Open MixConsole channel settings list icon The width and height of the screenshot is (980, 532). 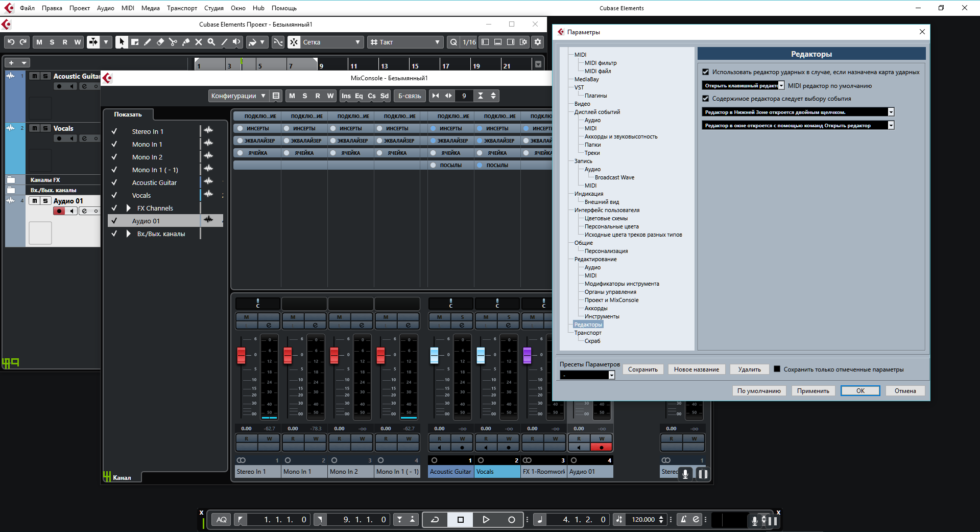point(276,96)
